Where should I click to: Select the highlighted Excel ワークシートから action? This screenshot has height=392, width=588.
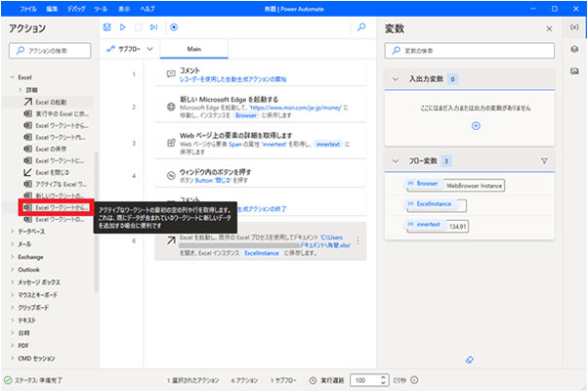(x=57, y=207)
